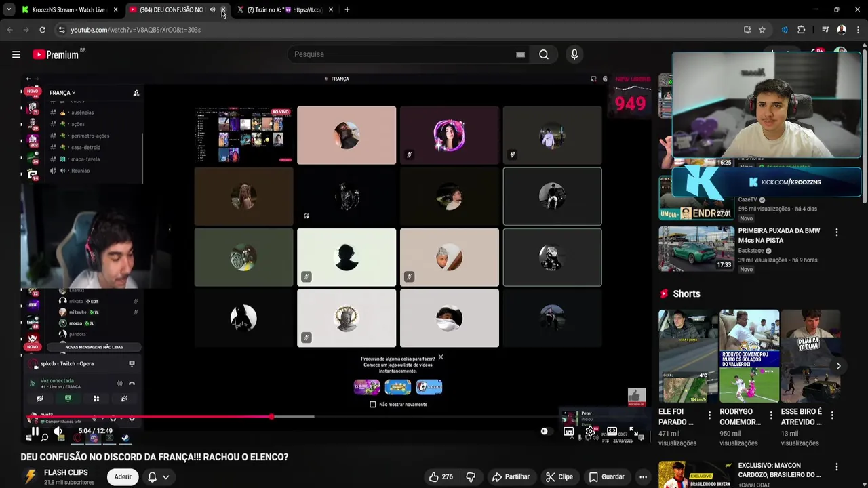Click the progress bar scrubber dot
868x488 pixels.
coord(271,416)
